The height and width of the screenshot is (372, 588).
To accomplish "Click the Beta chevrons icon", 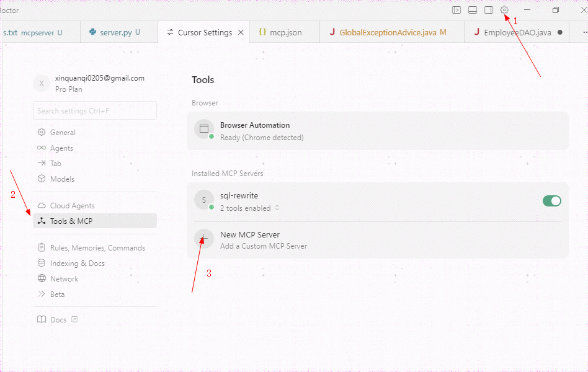I will coord(42,294).
